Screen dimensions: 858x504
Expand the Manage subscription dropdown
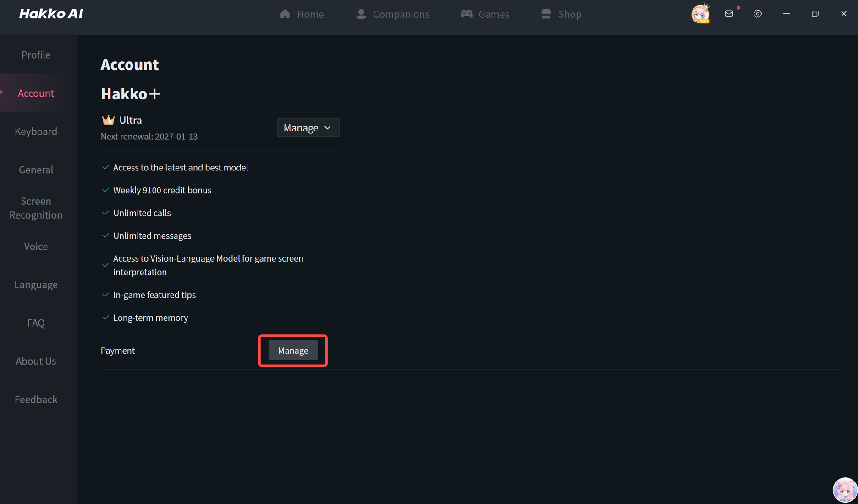(308, 127)
